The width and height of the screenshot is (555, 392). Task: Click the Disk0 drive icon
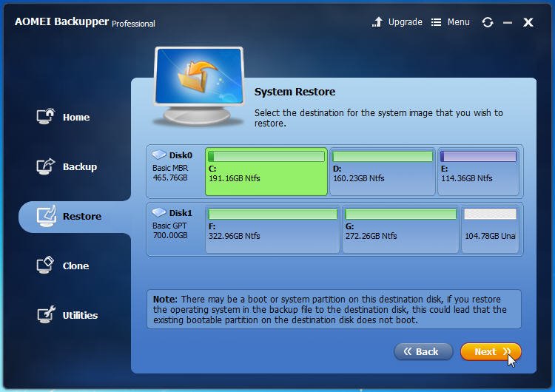click(159, 155)
